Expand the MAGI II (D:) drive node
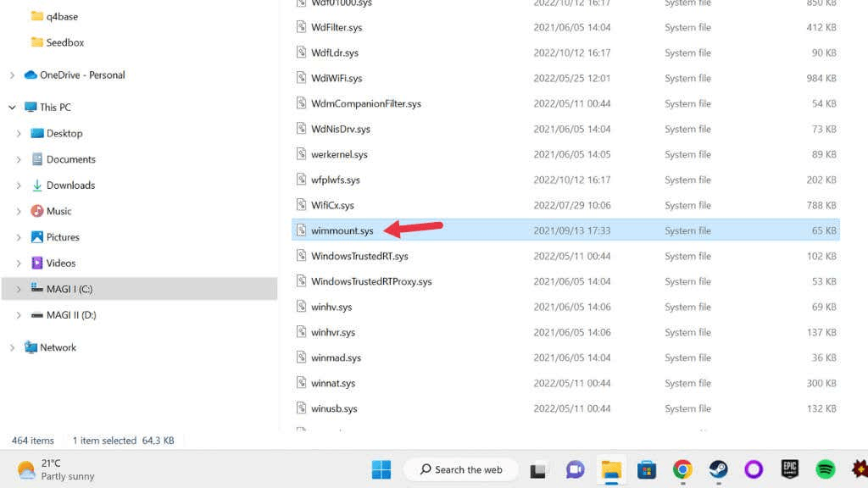 19,315
